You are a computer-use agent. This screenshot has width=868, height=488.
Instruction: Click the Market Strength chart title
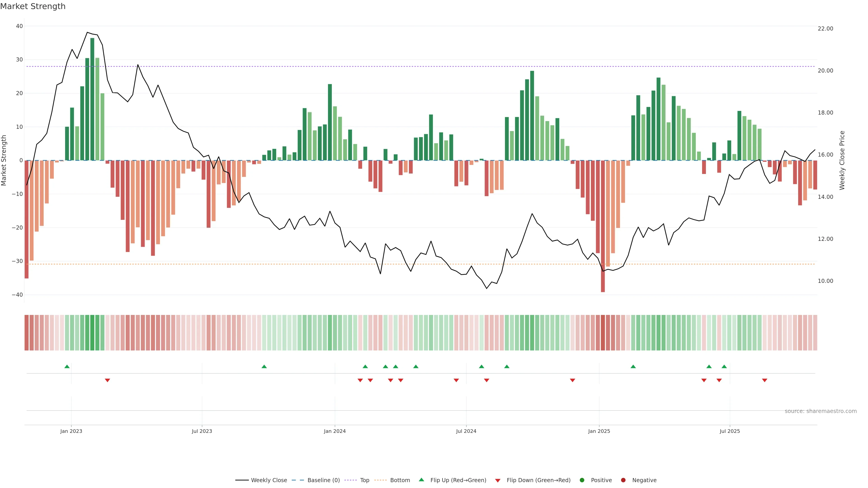33,6
